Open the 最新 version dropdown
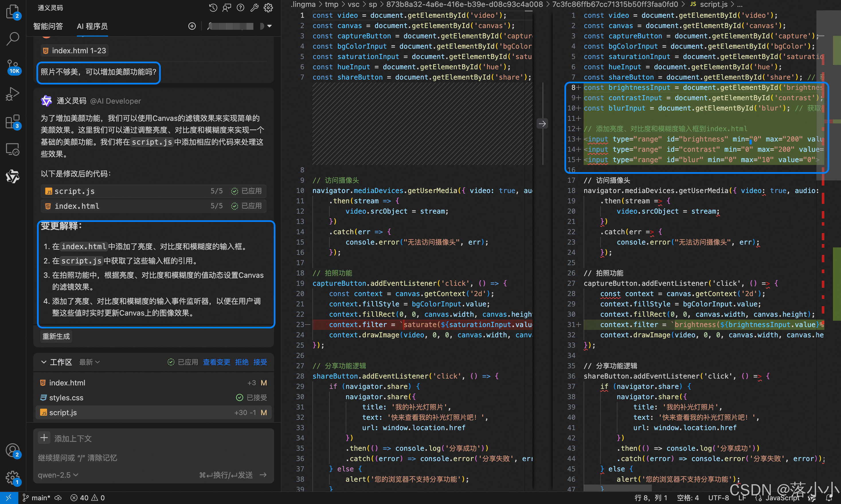841x504 pixels. tap(89, 362)
